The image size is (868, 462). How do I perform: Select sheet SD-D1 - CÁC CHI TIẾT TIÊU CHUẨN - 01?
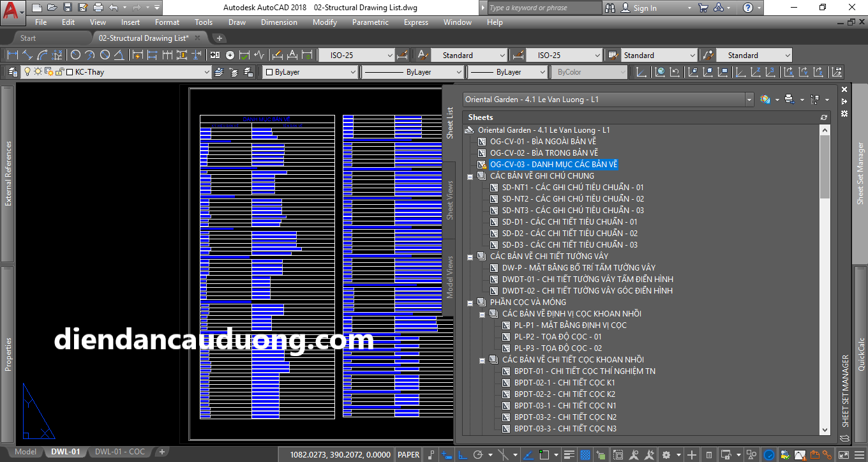pyautogui.click(x=569, y=222)
